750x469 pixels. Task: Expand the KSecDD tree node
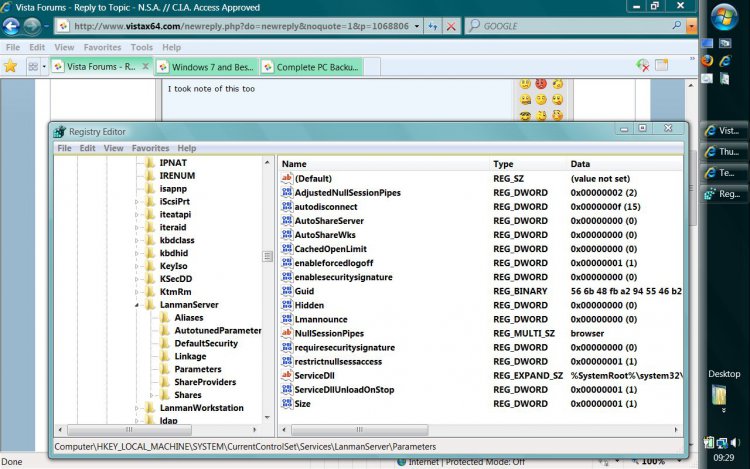[137, 279]
